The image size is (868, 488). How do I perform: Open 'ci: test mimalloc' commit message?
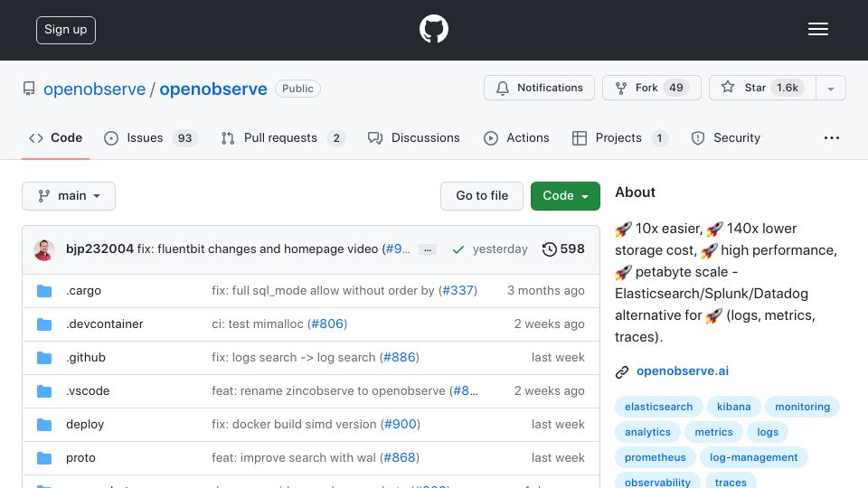tap(258, 324)
